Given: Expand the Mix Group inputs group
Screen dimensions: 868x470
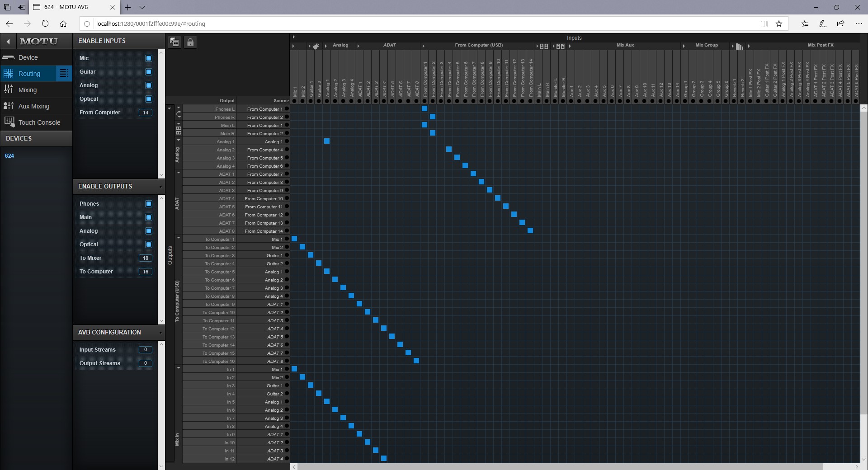Looking at the screenshot, I should (x=684, y=46).
